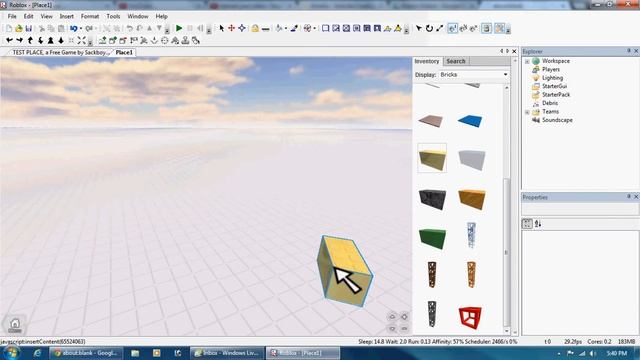This screenshot has width=640, height=360.
Task: Select StarterPack in Explorer
Action: coord(556,95)
